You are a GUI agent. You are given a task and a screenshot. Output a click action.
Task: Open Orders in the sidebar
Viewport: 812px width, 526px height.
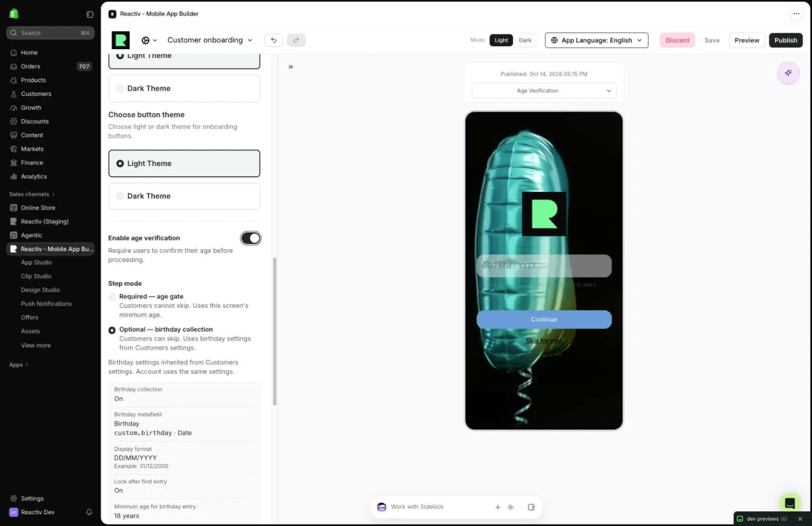coord(50,66)
